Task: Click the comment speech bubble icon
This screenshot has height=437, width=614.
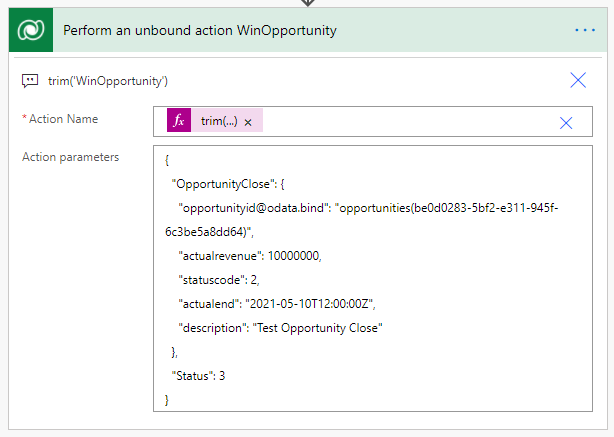Action: click(30, 81)
